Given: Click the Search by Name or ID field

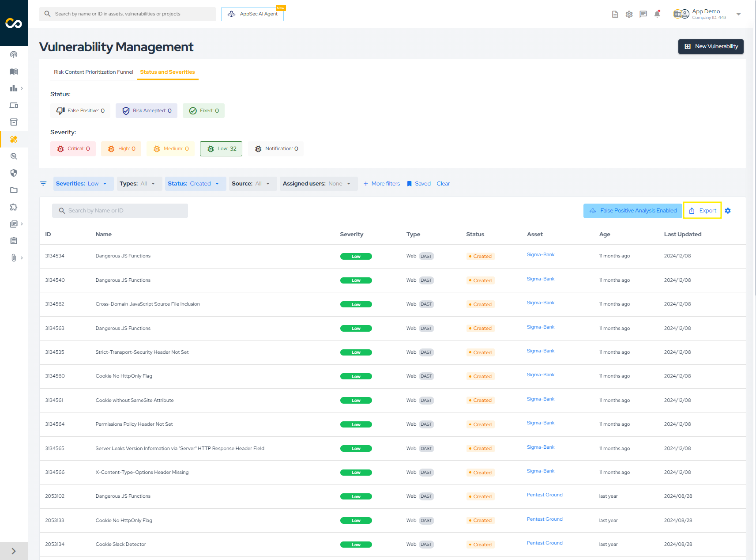Looking at the screenshot, I should tap(120, 211).
